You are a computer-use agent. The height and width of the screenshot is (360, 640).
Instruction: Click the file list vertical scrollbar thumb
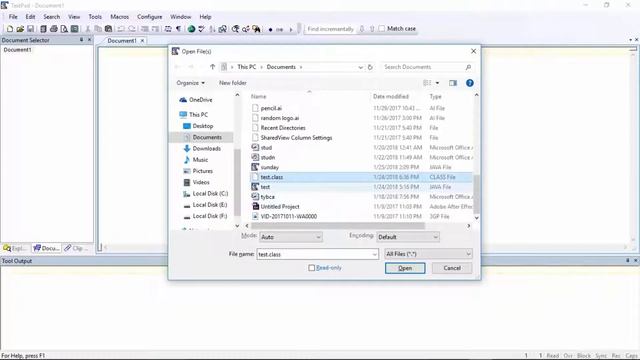476,194
